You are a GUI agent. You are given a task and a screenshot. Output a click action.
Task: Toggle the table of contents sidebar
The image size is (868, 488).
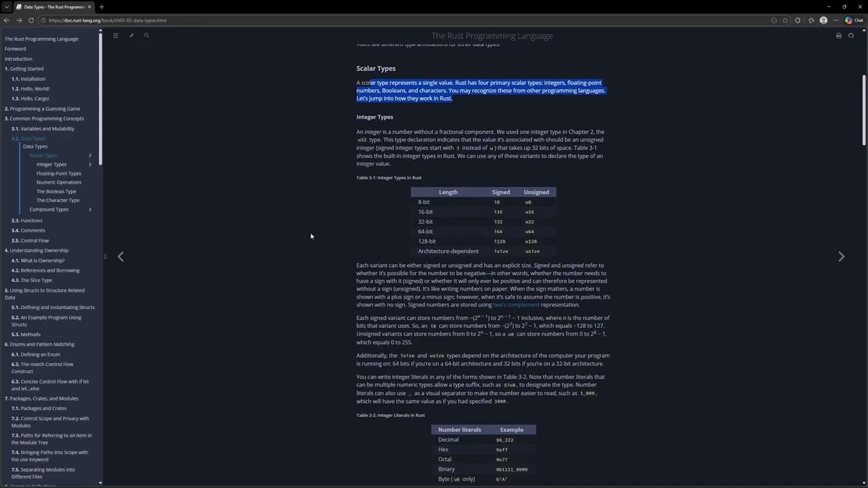click(x=115, y=35)
